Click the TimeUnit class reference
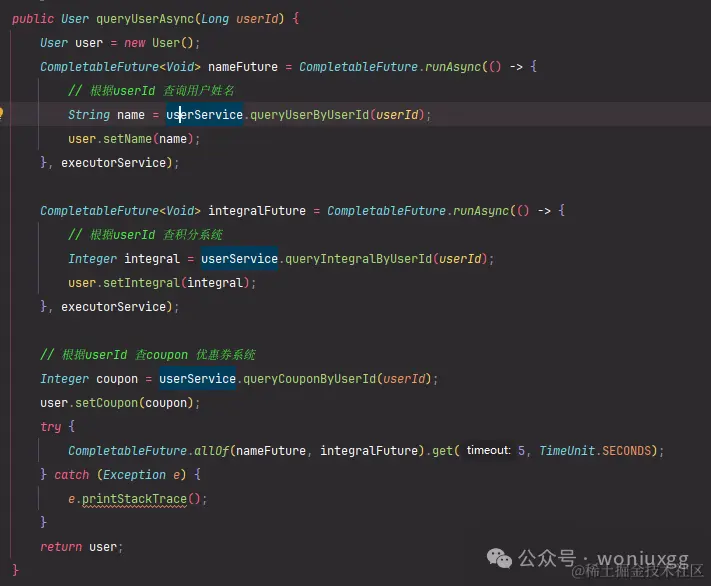The width and height of the screenshot is (711, 586). point(567,450)
